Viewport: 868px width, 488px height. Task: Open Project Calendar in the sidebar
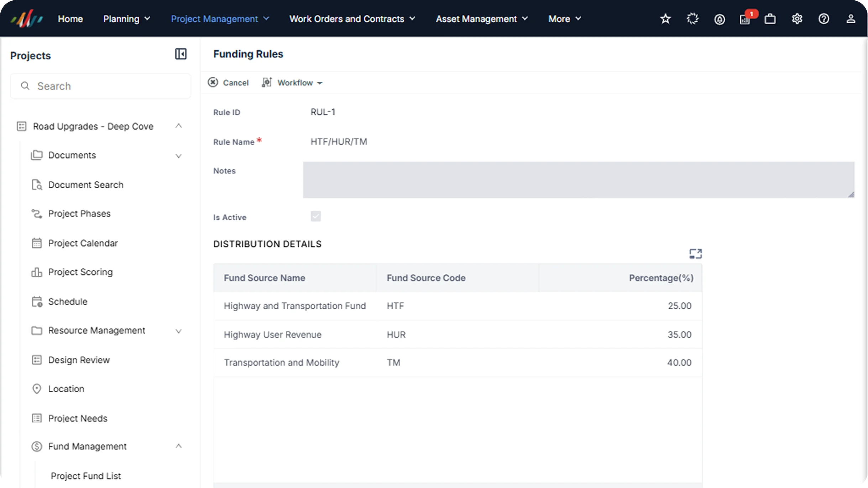pos(83,243)
